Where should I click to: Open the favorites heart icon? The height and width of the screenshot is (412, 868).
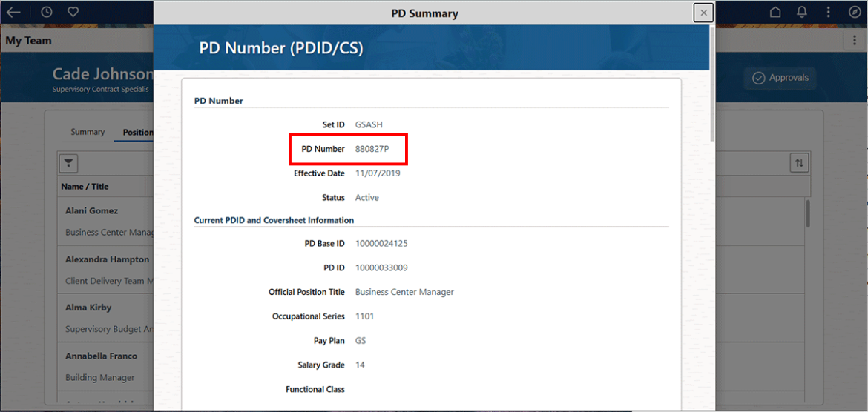pos(73,12)
